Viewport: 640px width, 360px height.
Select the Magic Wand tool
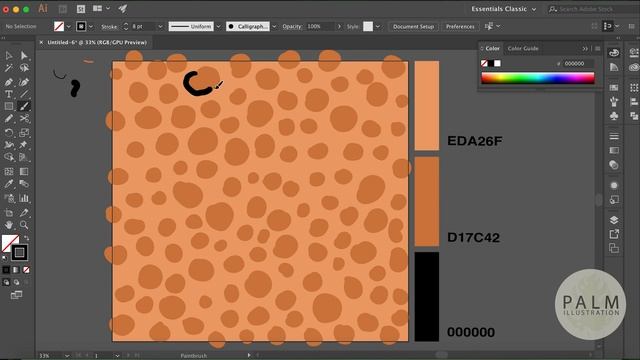coord(9,68)
